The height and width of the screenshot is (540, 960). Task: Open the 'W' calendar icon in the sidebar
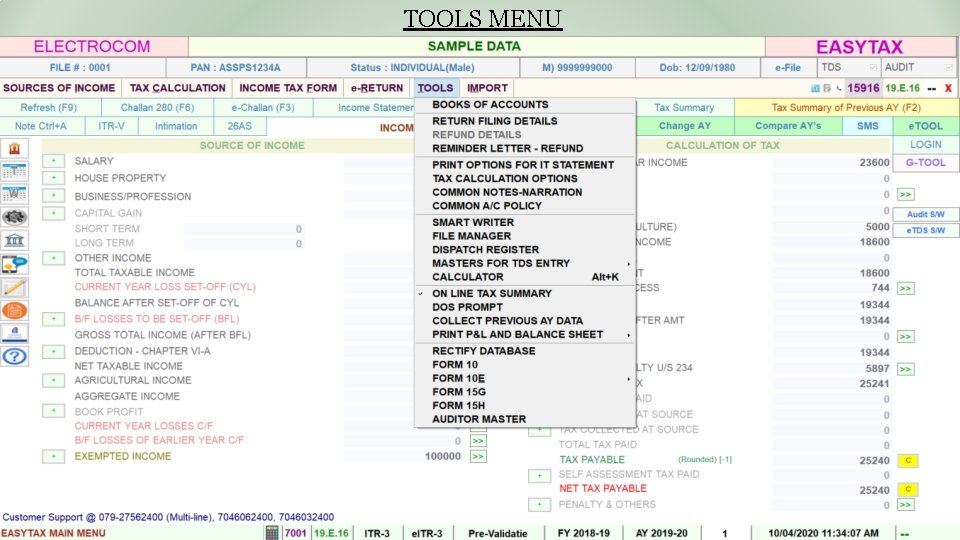(x=14, y=194)
